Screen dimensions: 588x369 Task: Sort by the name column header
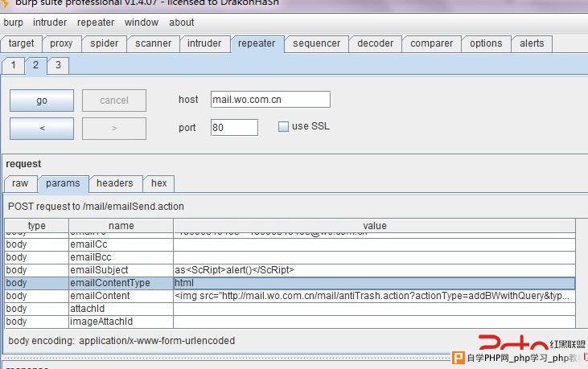click(121, 226)
